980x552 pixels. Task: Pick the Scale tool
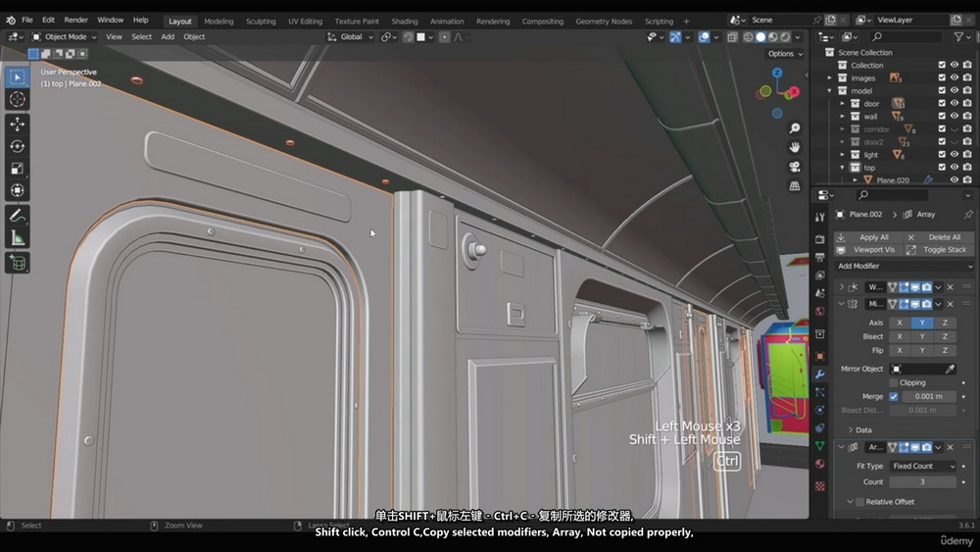tap(17, 169)
